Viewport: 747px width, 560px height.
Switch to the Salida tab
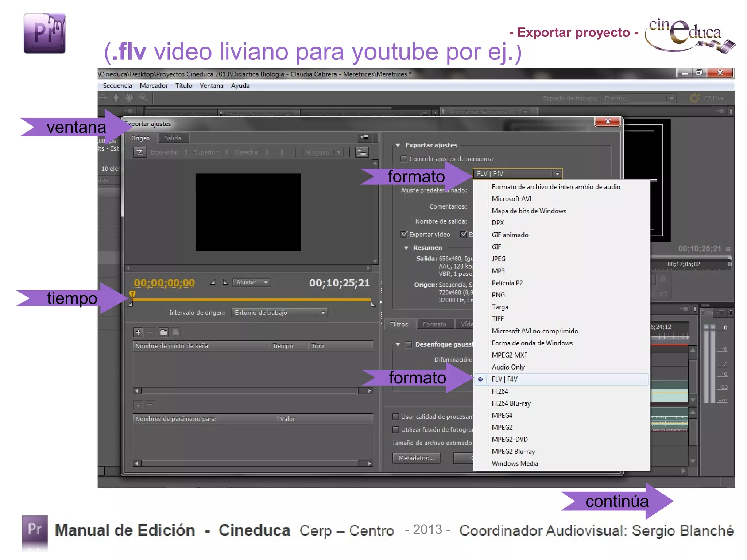173,138
